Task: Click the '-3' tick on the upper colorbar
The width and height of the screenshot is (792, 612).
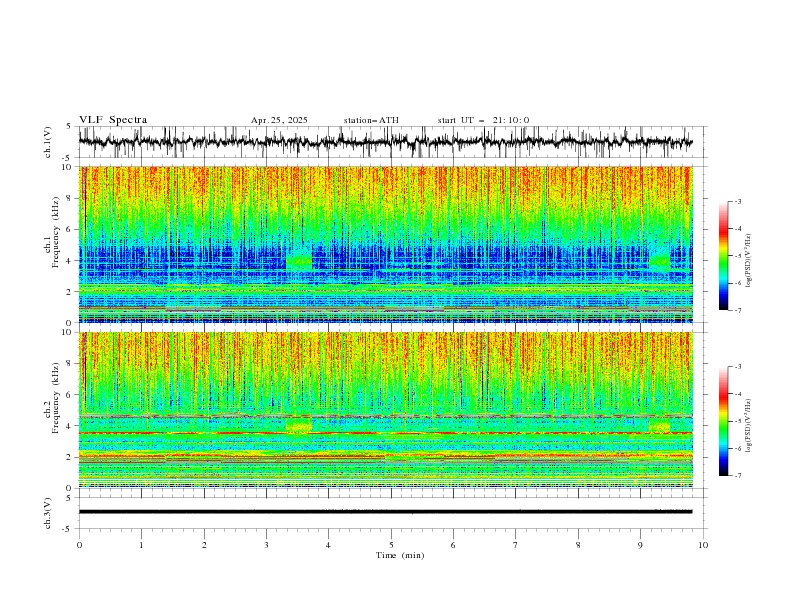Action: point(737,201)
